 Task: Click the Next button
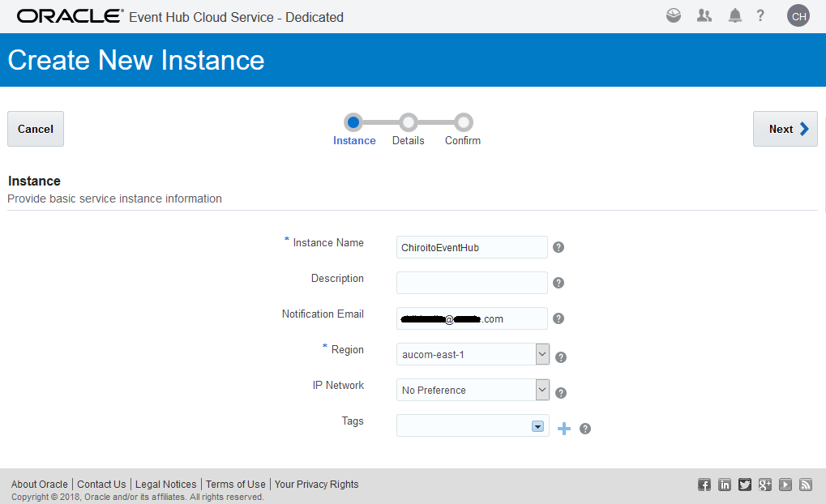click(785, 129)
